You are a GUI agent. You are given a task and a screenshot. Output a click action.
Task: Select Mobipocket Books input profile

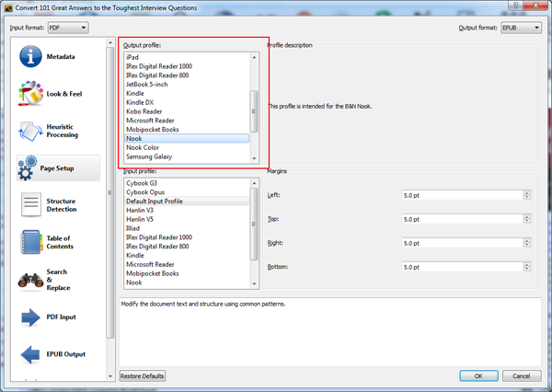click(187, 273)
